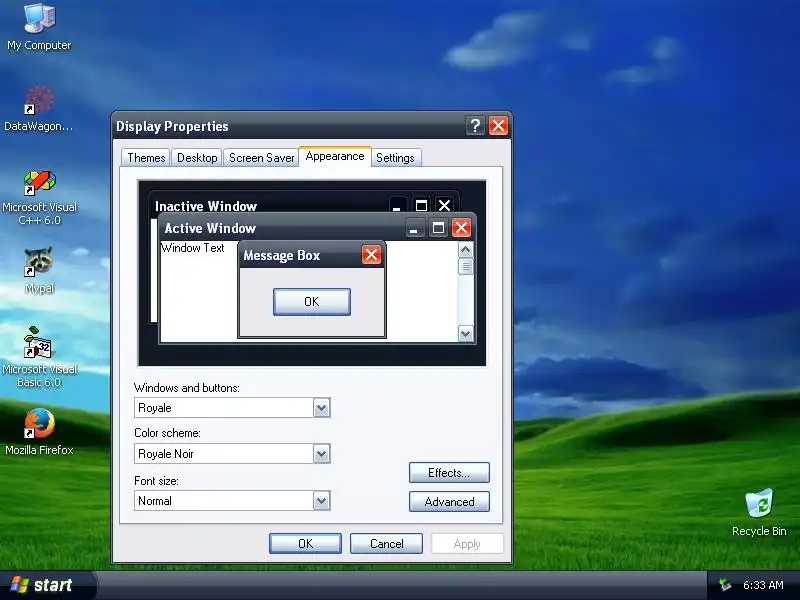Click the Active Window preview close icon
This screenshot has width=800, height=600.
(461, 228)
